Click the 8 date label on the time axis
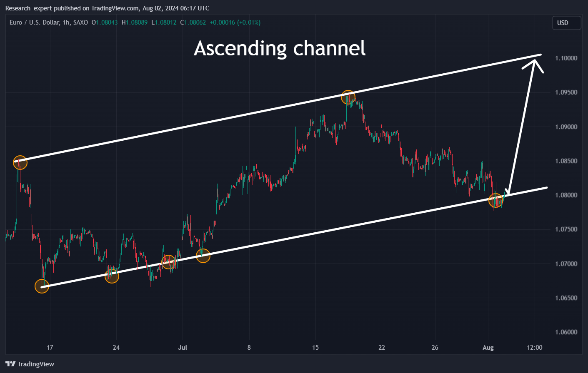The width and height of the screenshot is (588, 373). click(249, 348)
